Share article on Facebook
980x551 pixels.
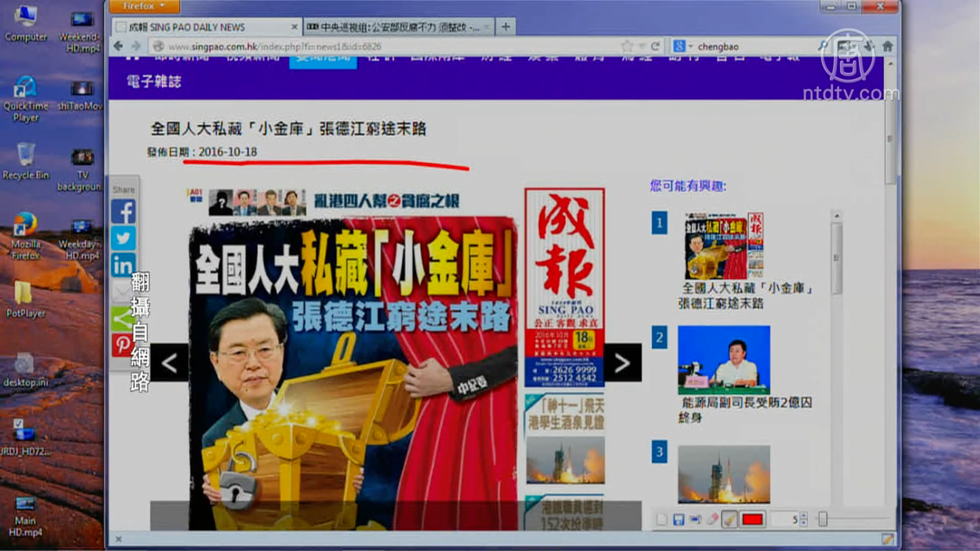[x=123, y=212]
